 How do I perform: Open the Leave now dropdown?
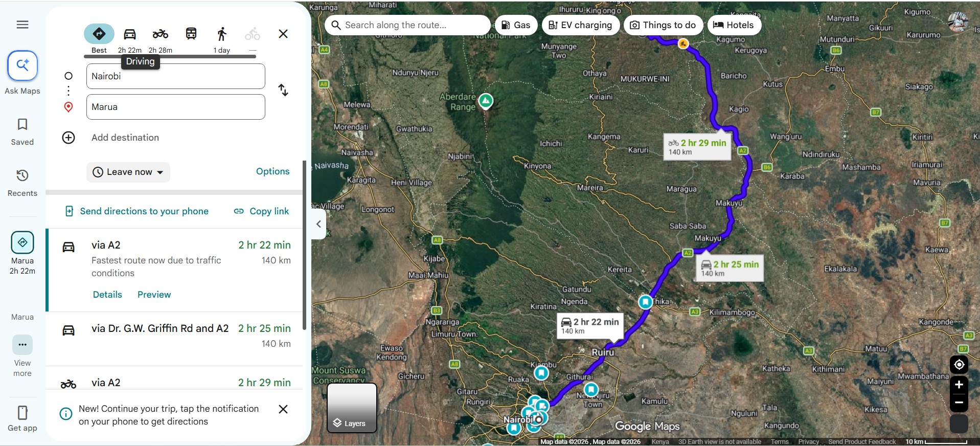(x=128, y=172)
